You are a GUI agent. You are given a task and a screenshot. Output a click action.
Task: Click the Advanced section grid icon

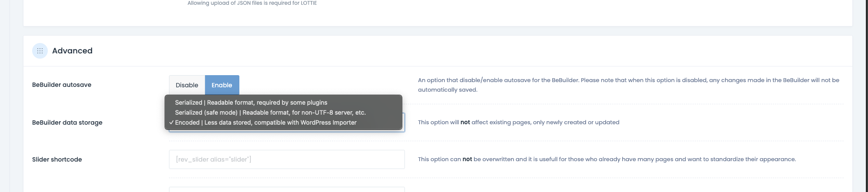pyautogui.click(x=40, y=51)
